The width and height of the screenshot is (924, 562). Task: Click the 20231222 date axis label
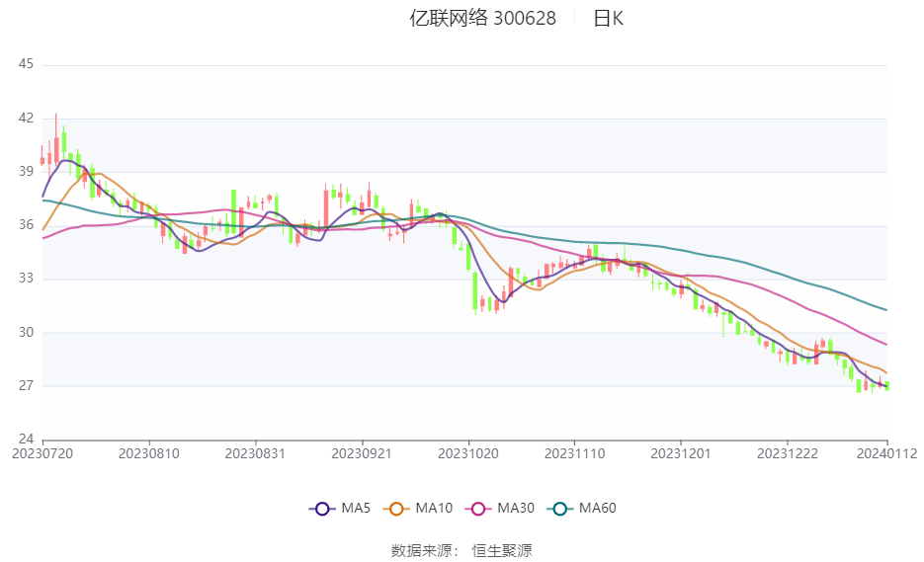coord(788,453)
